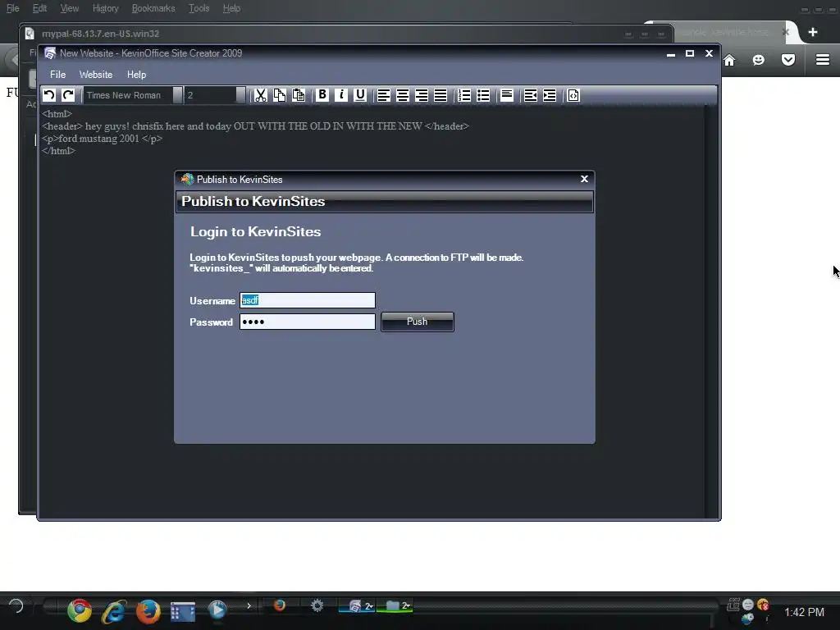The width and height of the screenshot is (840, 630).
Task: Decrease indent with the outdent icon
Action: pyautogui.click(x=531, y=95)
